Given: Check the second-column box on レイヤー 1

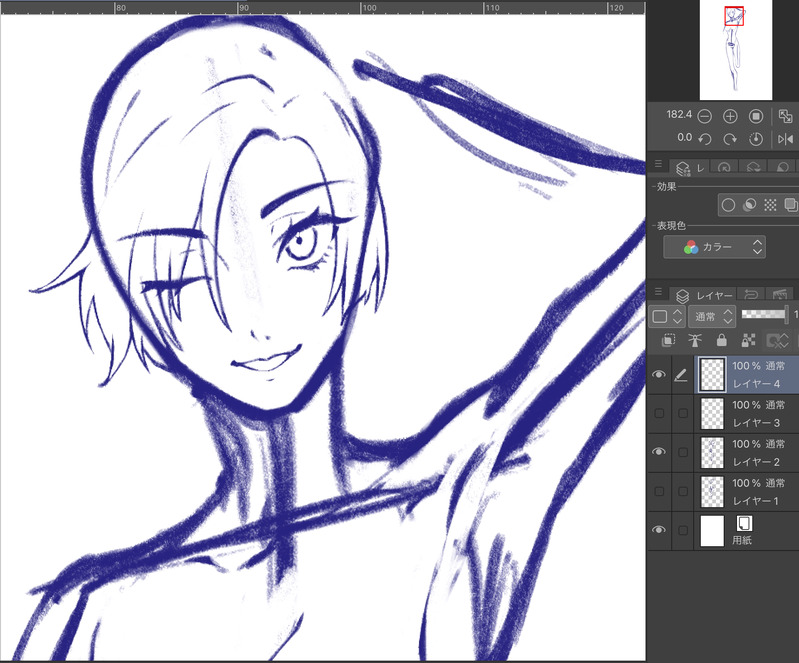Looking at the screenshot, I should click(x=683, y=491).
